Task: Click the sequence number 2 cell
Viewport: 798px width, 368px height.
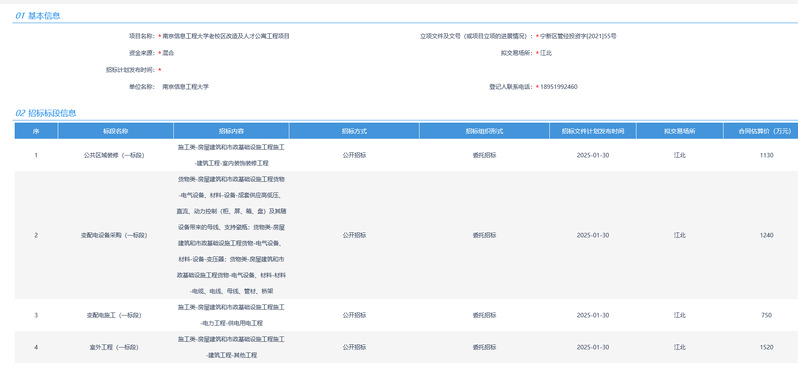Action: tap(36, 235)
